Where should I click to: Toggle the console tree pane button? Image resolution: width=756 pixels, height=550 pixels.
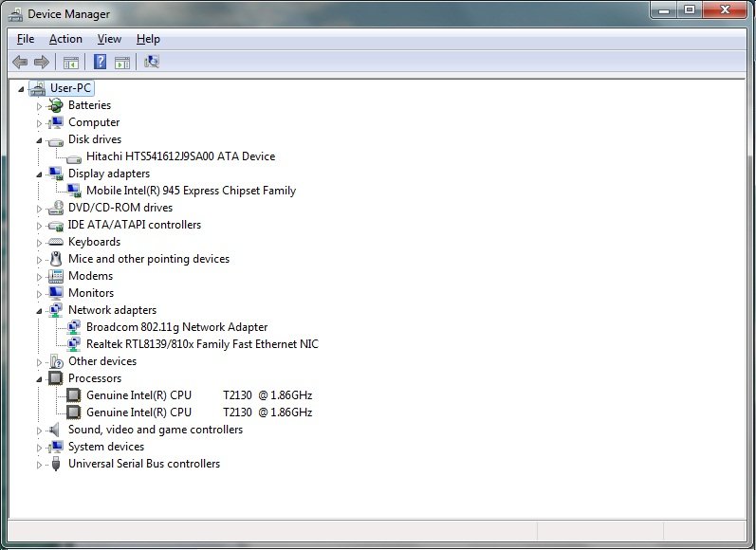(70, 63)
